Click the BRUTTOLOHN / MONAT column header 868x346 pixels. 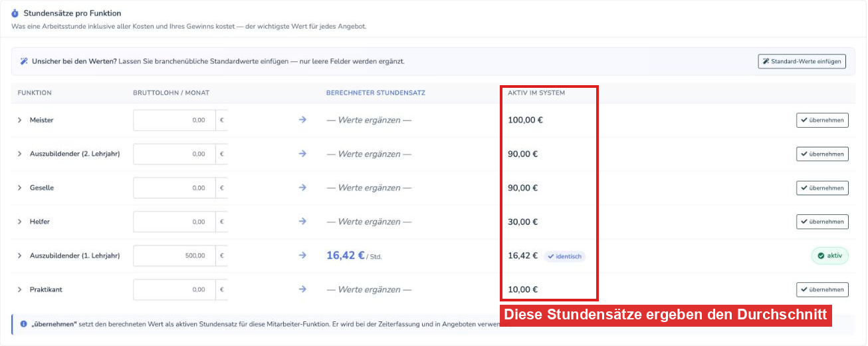point(171,93)
